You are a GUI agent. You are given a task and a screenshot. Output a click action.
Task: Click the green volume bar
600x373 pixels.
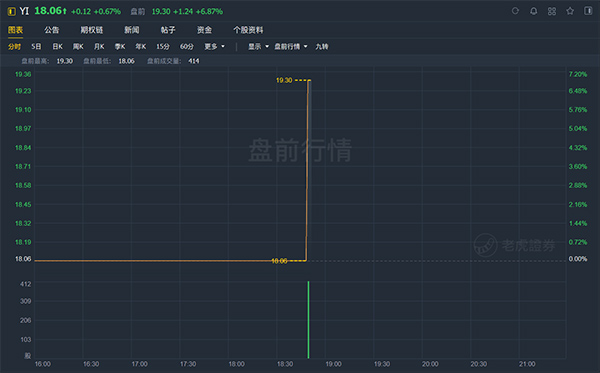[x=308, y=320]
